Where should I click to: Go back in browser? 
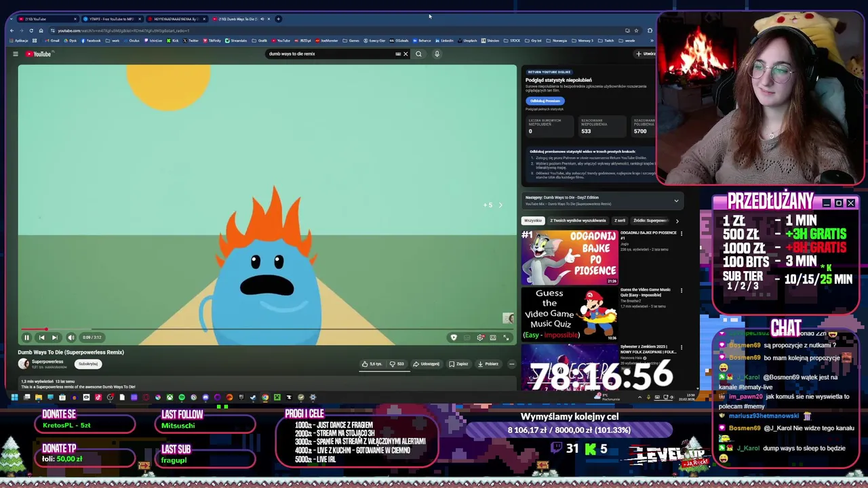coord(12,30)
